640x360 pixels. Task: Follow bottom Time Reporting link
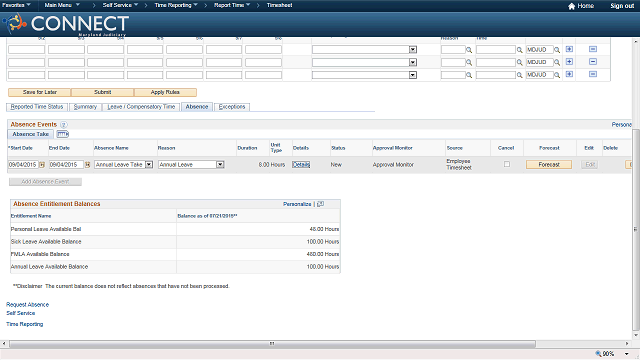click(24, 324)
